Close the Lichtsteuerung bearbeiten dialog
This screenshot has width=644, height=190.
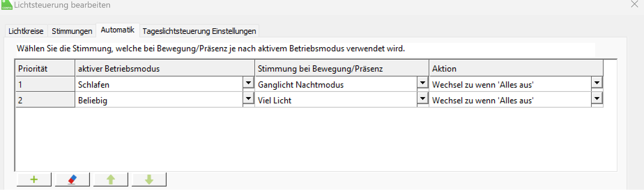pyautogui.click(x=634, y=5)
